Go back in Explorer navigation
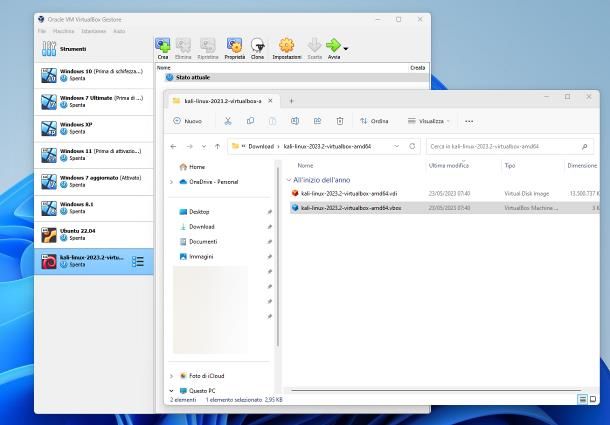The height and width of the screenshot is (425, 610). click(x=174, y=146)
